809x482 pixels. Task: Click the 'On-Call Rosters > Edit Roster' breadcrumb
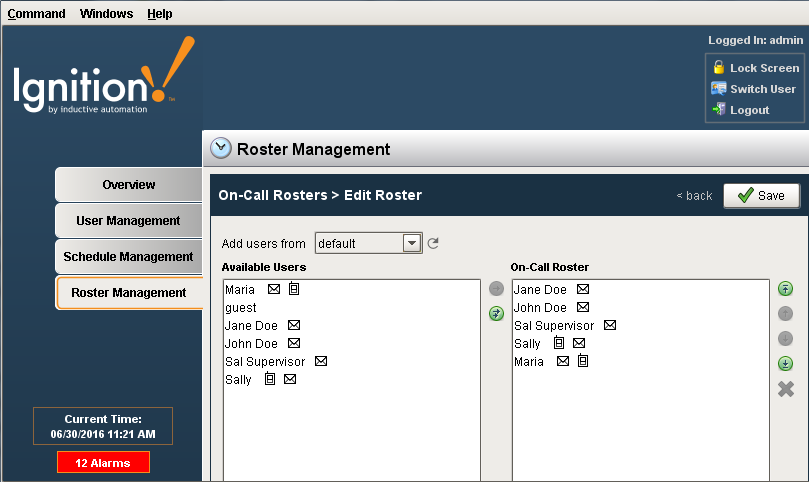[320, 195]
